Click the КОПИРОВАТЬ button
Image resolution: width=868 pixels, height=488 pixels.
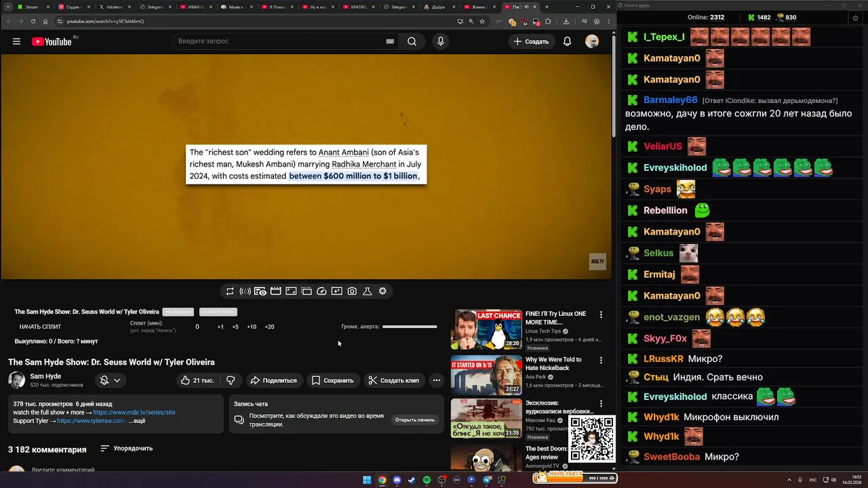(x=218, y=312)
